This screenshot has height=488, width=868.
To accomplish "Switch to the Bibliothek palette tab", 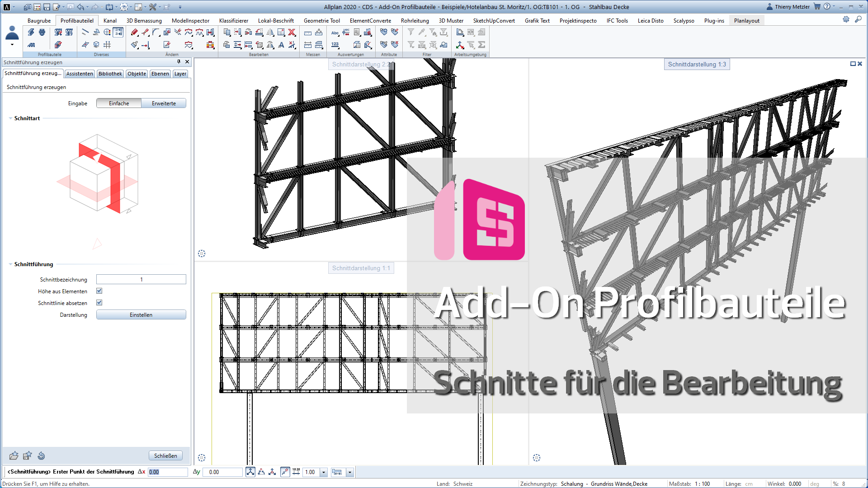I will 110,74.
